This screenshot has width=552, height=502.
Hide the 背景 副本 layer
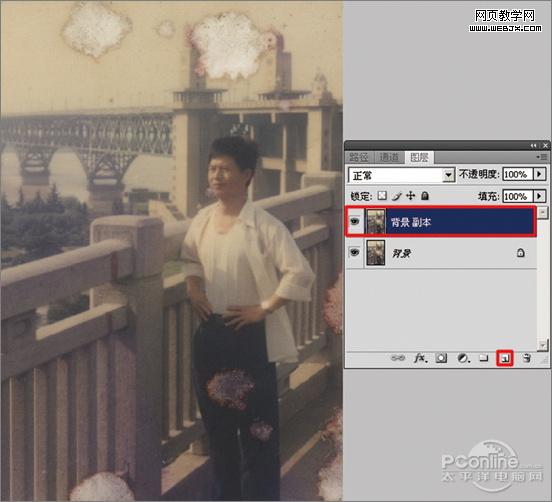pyautogui.click(x=355, y=221)
